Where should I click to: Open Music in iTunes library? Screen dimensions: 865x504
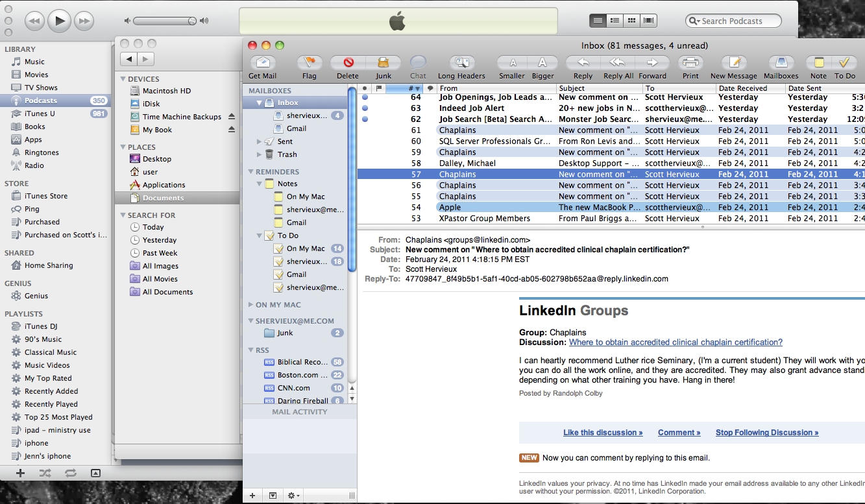click(34, 62)
